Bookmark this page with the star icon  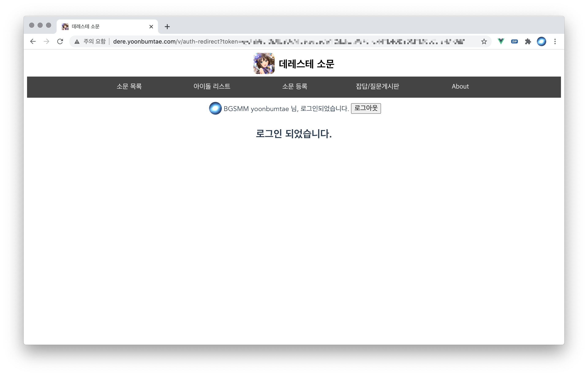coord(484,42)
